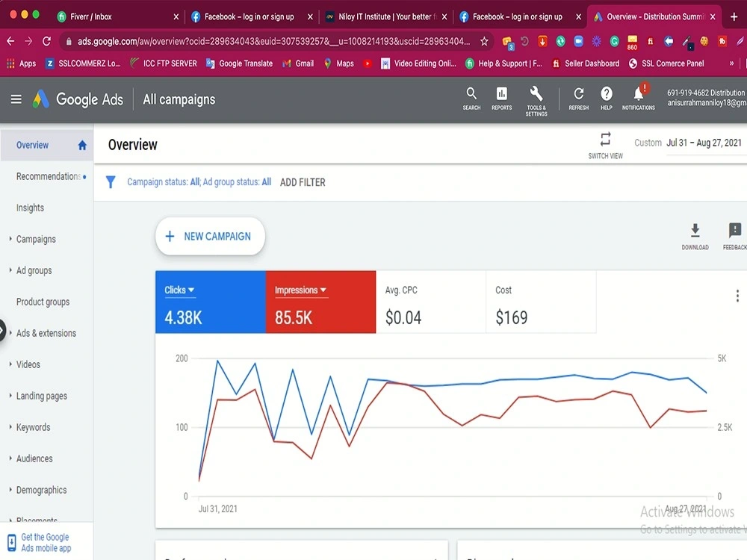The width and height of the screenshot is (747, 560).
Task: Click the Switch View icon
Action: 606,146
